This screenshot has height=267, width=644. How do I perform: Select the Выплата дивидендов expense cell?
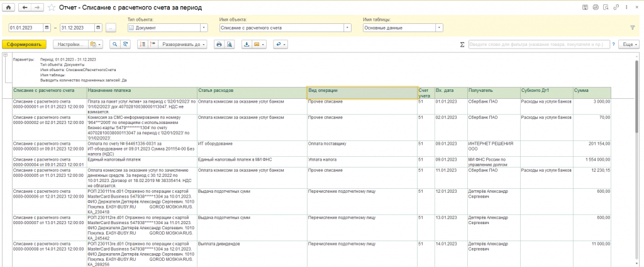pyautogui.click(x=252, y=254)
